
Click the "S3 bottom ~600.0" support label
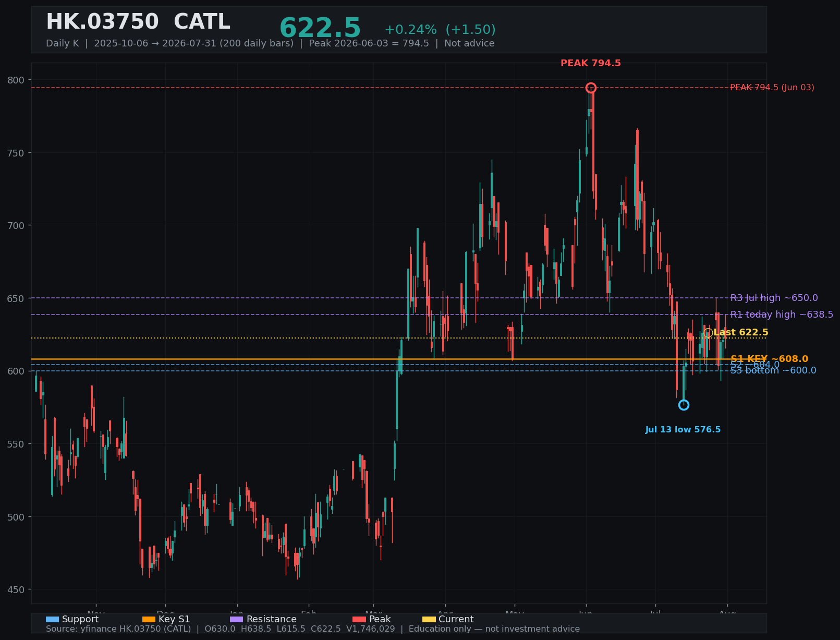point(773,371)
